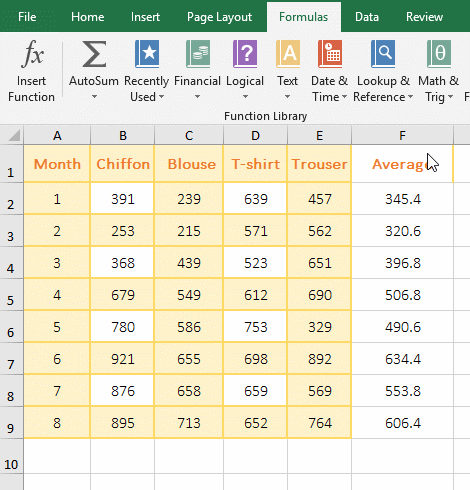470x490 pixels.
Task: Select the average cell 345.4
Action: [x=403, y=199]
